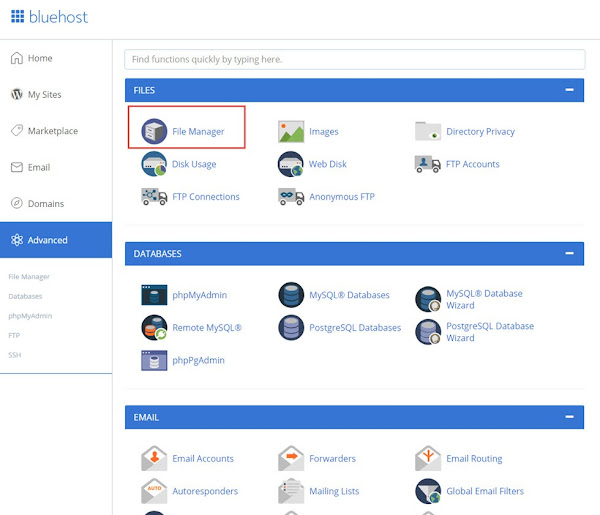Click the PostgreSQL Database Wizard icon
The height and width of the screenshot is (515, 600).
coord(428,332)
